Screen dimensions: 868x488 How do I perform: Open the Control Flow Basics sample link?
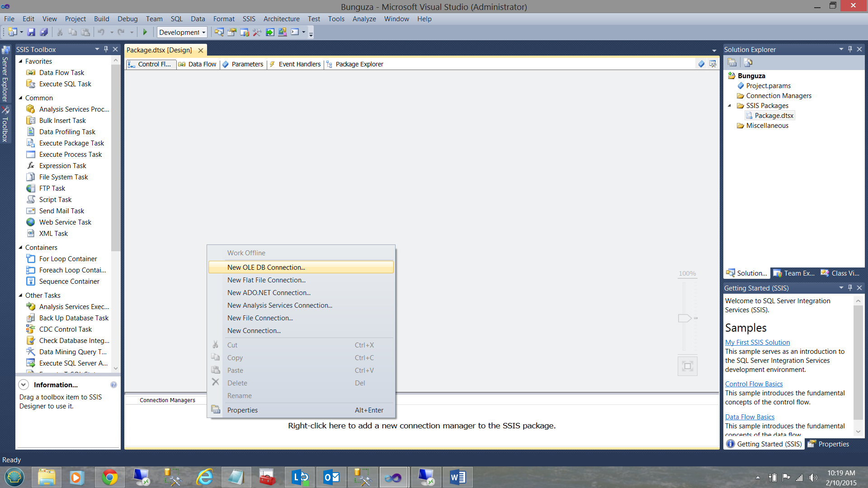click(754, 384)
